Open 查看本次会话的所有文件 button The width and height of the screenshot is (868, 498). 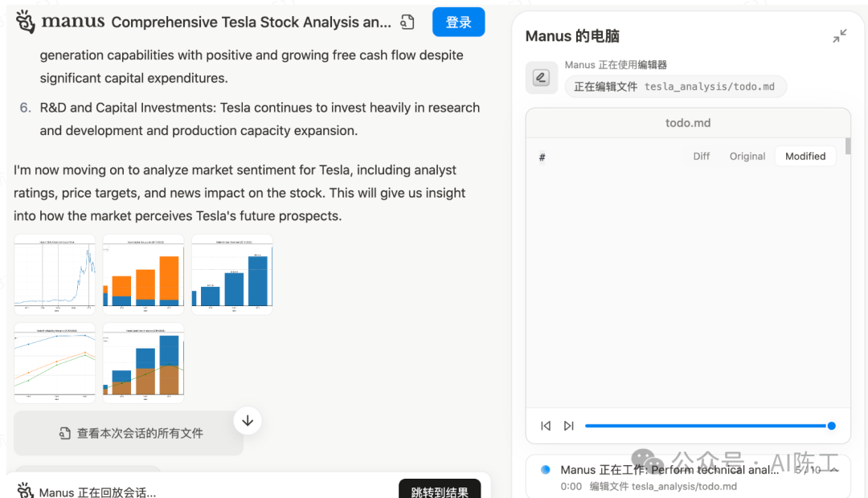tap(129, 433)
